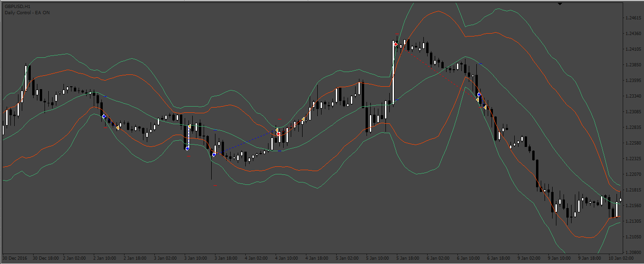Select the blue arrow starting the dashed blue line

pos(214,155)
